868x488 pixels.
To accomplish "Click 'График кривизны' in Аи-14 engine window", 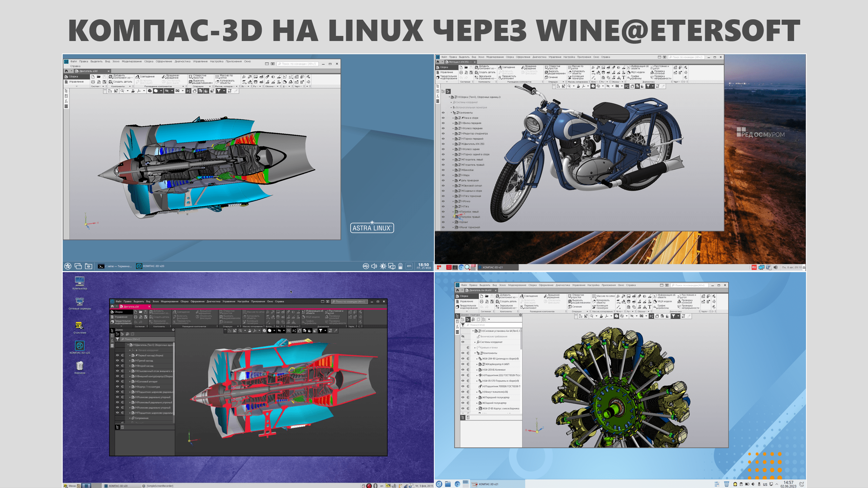I will 661,307.
